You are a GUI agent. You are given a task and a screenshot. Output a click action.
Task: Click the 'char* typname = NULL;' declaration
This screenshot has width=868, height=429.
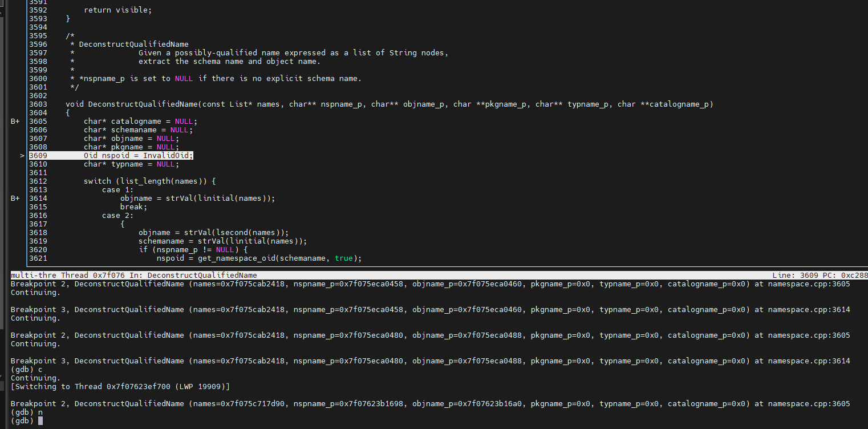point(132,164)
